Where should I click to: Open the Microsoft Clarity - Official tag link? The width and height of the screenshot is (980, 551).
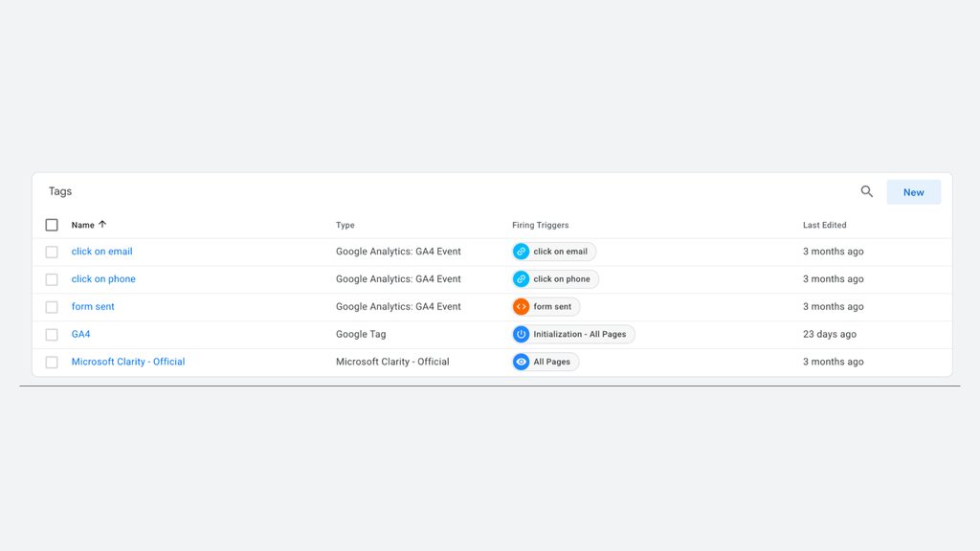click(x=128, y=361)
